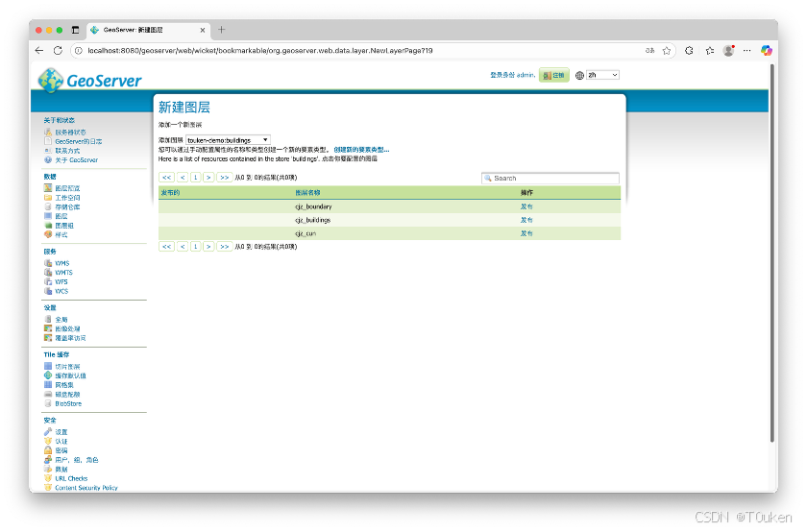Image resolution: width=807 pixels, height=532 pixels.
Task: Open the BlobStore link
Action: [x=68, y=404]
